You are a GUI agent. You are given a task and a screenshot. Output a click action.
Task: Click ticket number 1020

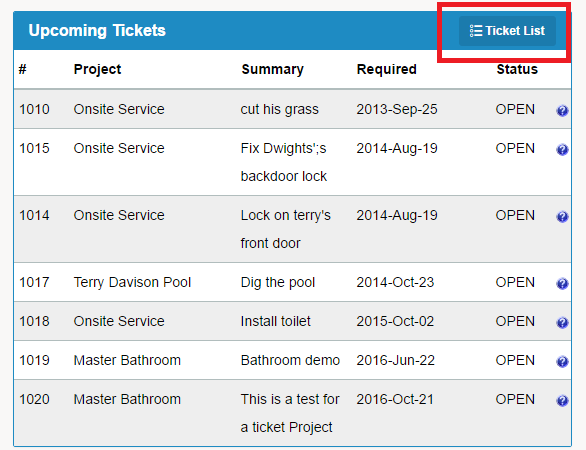tap(34, 399)
